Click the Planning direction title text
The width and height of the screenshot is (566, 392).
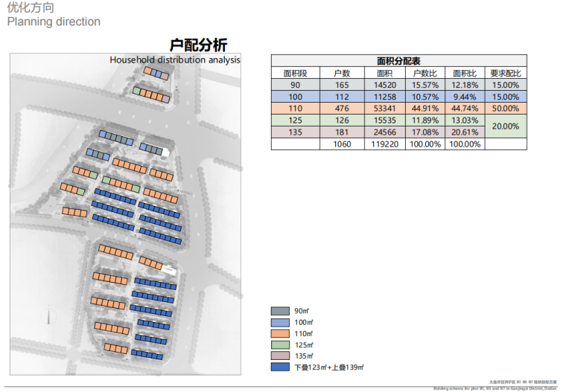coord(54,22)
